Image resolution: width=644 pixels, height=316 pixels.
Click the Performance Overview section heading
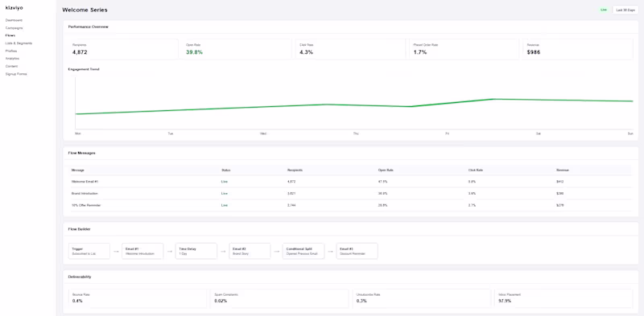click(x=89, y=27)
